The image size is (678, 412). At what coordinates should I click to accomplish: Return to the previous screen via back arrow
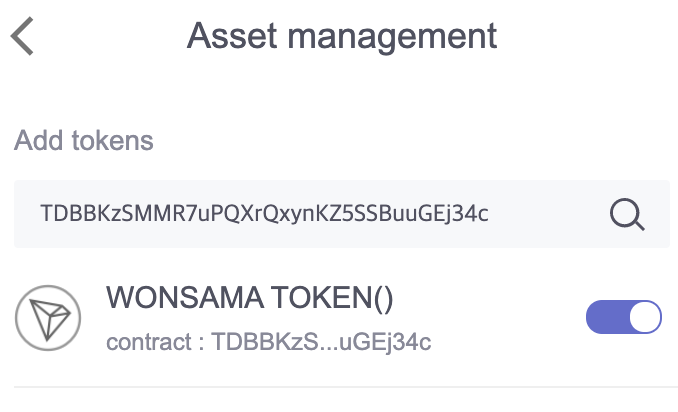(x=23, y=37)
